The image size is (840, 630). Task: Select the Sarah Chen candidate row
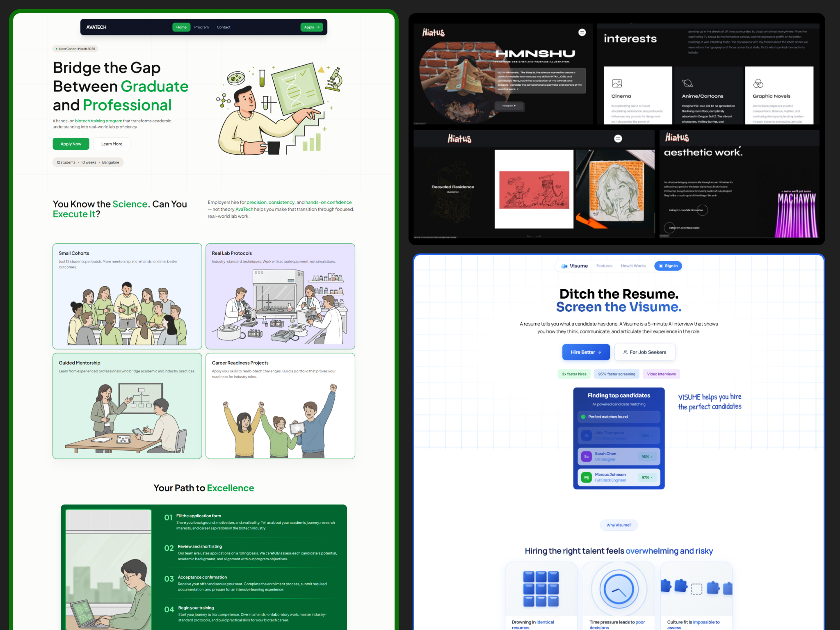pyautogui.click(x=619, y=457)
